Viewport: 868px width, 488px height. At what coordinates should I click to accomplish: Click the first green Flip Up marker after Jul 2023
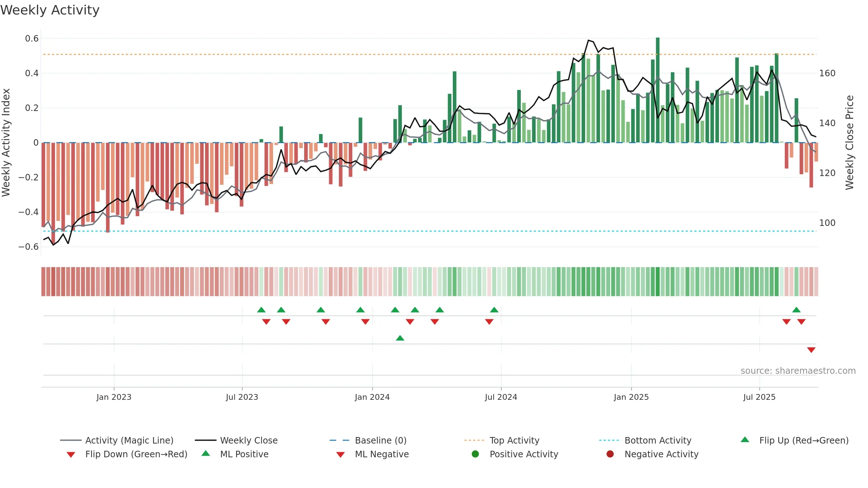tap(261, 310)
